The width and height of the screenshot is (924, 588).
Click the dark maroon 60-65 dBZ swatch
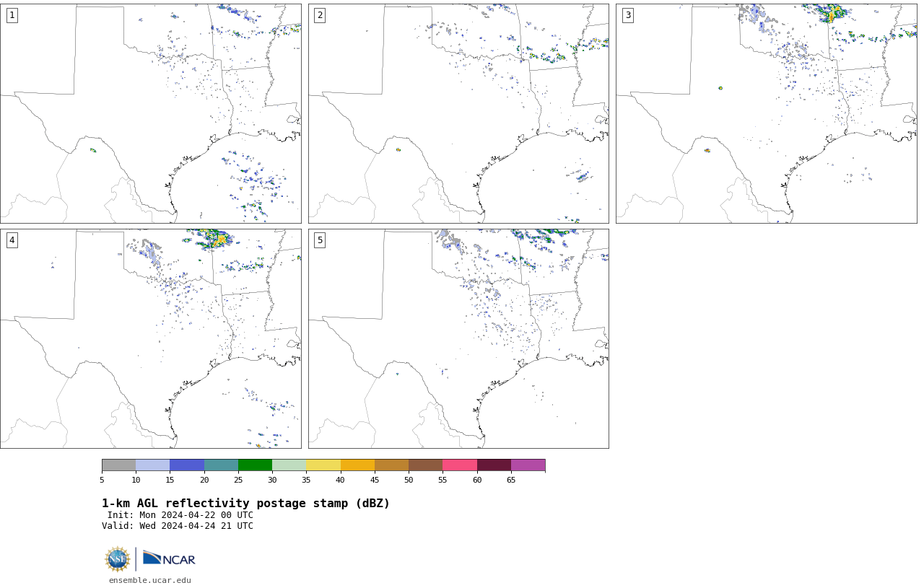coord(494,465)
